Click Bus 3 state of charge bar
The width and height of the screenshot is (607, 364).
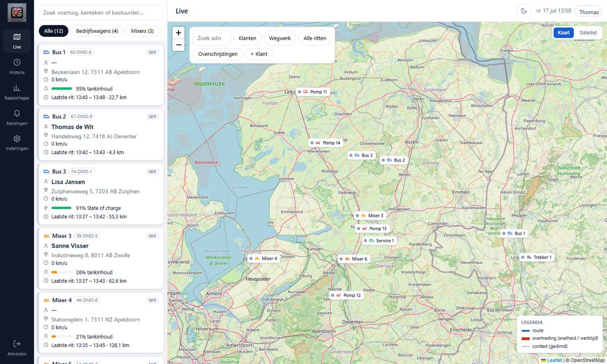point(62,208)
